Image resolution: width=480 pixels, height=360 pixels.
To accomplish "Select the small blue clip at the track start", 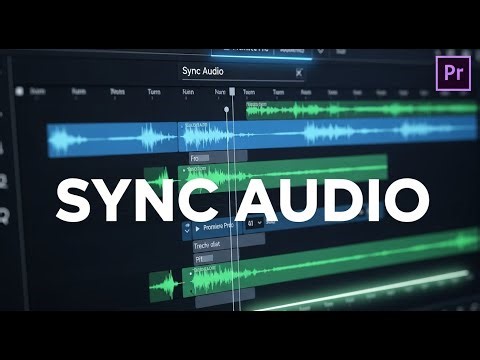I will (112, 139).
